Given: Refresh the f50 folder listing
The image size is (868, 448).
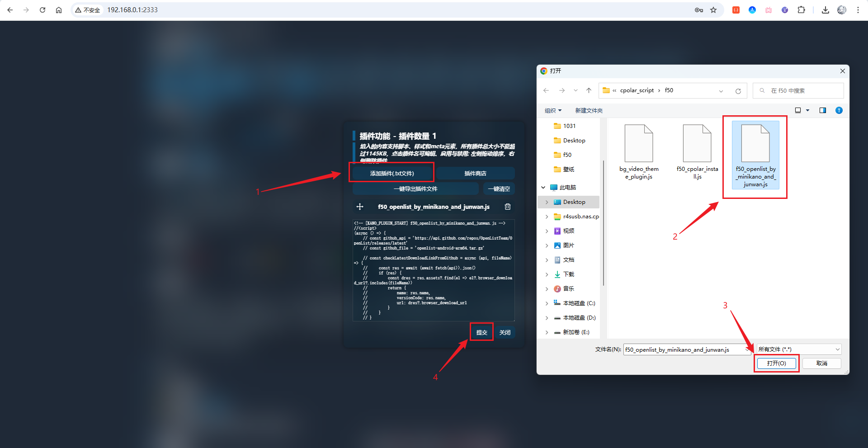Looking at the screenshot, I should [x=738, y=91].
